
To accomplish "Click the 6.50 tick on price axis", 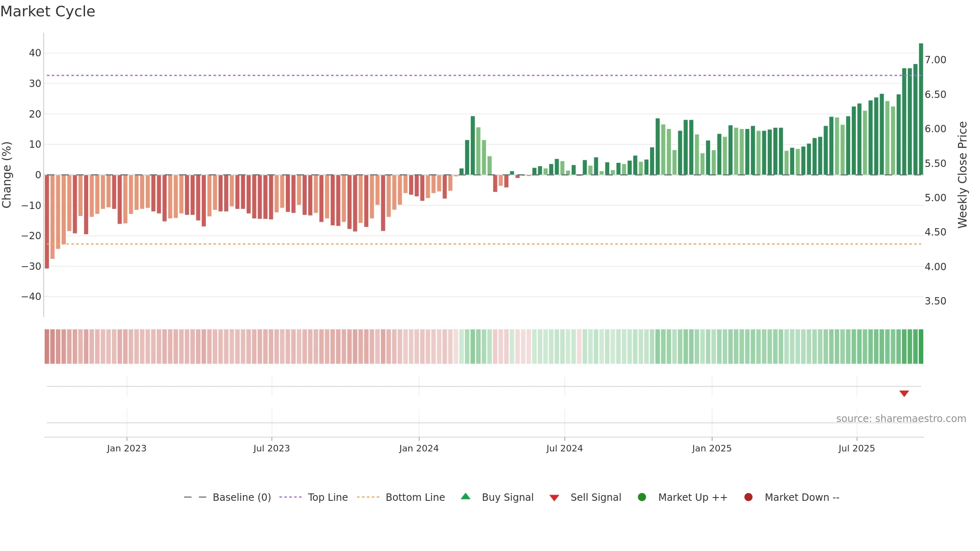I will coord(935,95).
